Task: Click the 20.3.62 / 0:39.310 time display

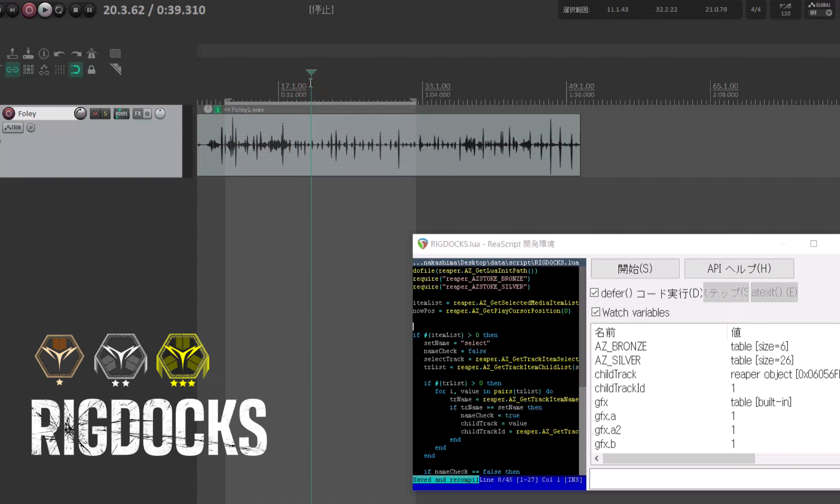Action: pyautogui.click(x=154, y=10)
